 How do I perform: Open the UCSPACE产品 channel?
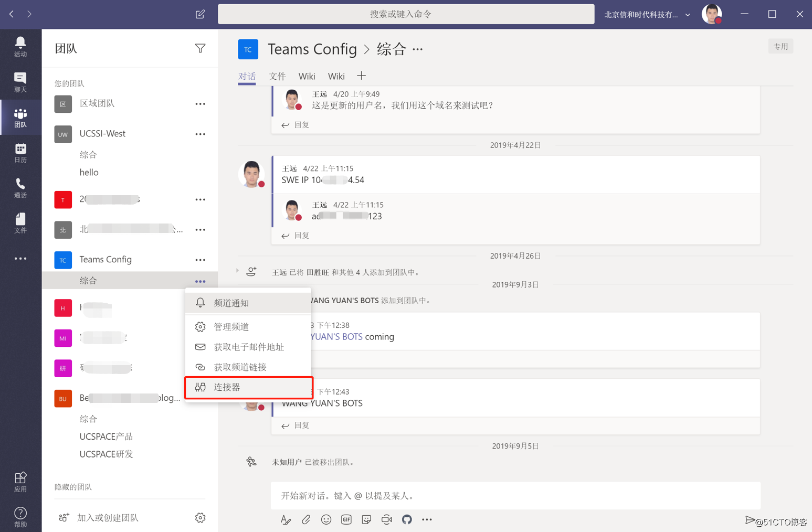point(106,437)
